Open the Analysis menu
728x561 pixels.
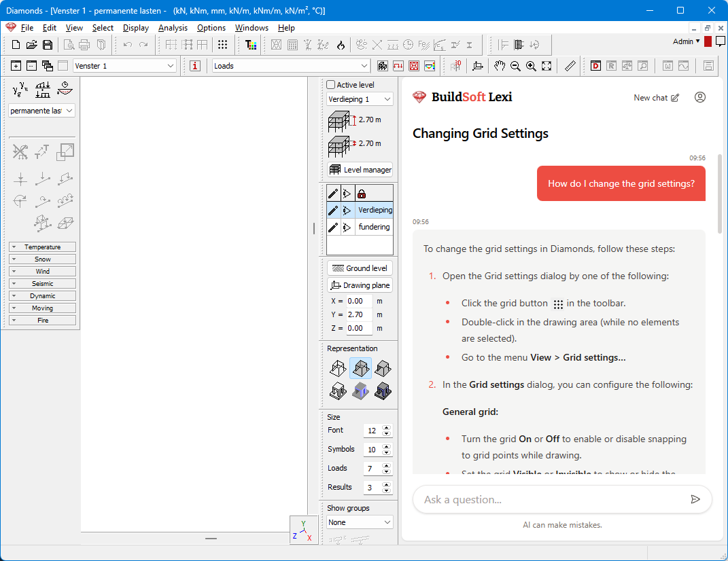pos(173,28)
